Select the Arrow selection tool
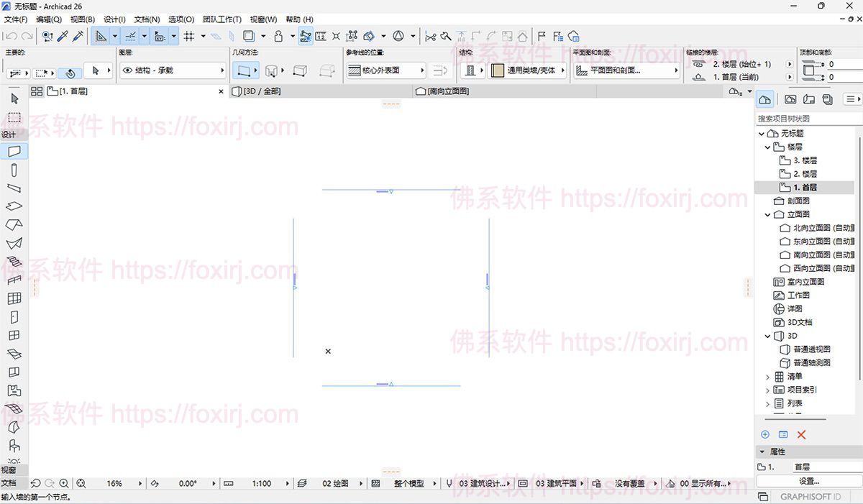The image size is (863, 504). (x=14, y=98)
